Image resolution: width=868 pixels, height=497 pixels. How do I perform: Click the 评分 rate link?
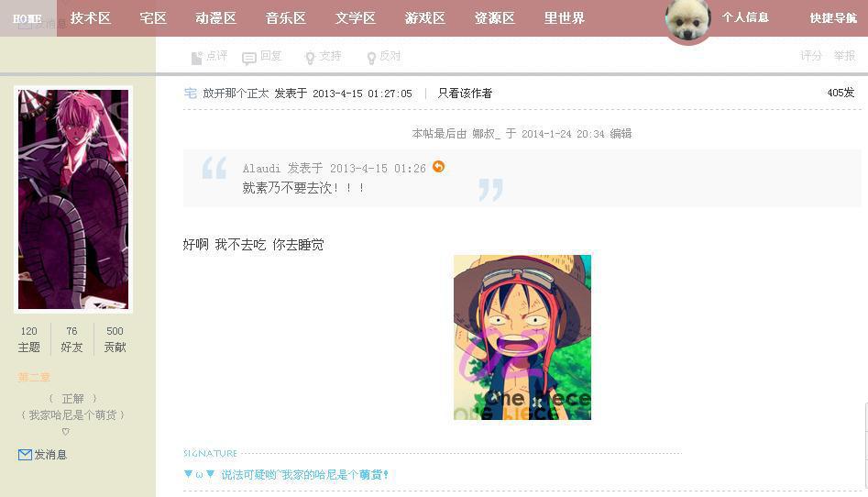point(811,55)
